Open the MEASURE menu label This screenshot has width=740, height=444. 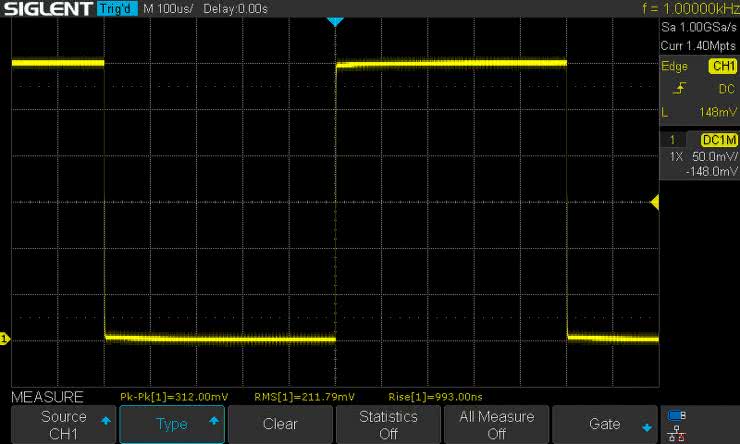point(47,397)
